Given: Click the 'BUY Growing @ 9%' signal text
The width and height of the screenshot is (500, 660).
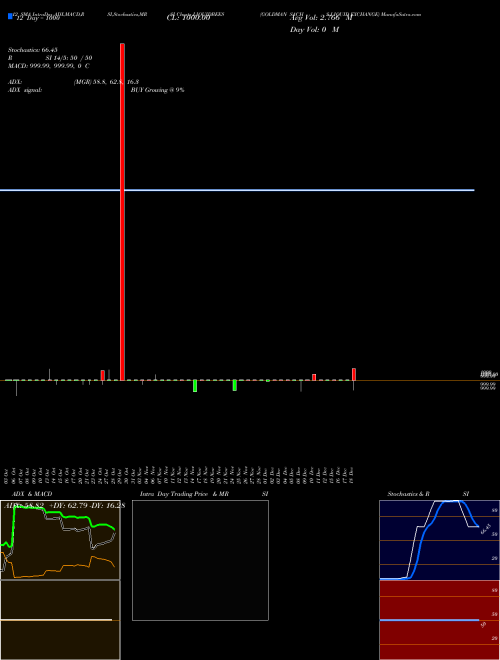Looking at the screenshot, I should 157,90.
